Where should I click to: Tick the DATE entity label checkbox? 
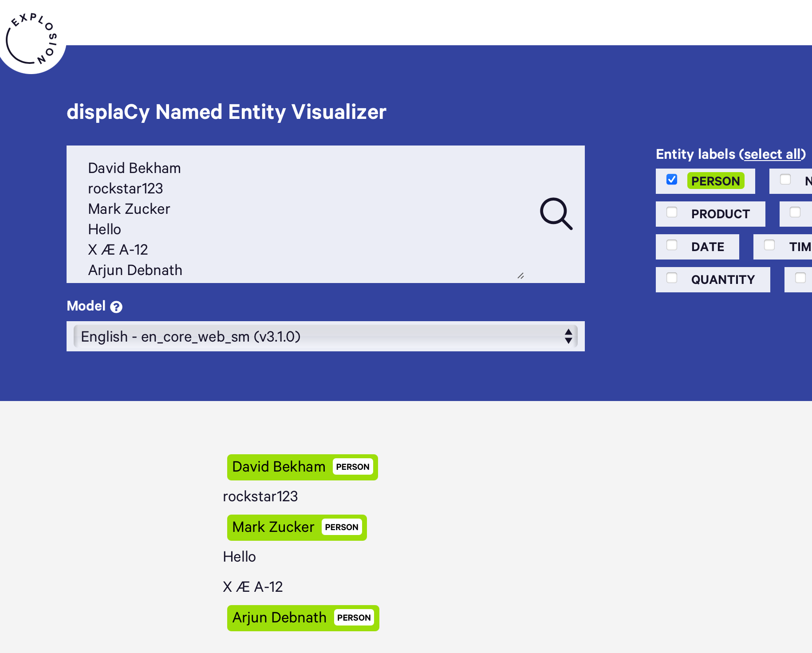coord(672,245)
